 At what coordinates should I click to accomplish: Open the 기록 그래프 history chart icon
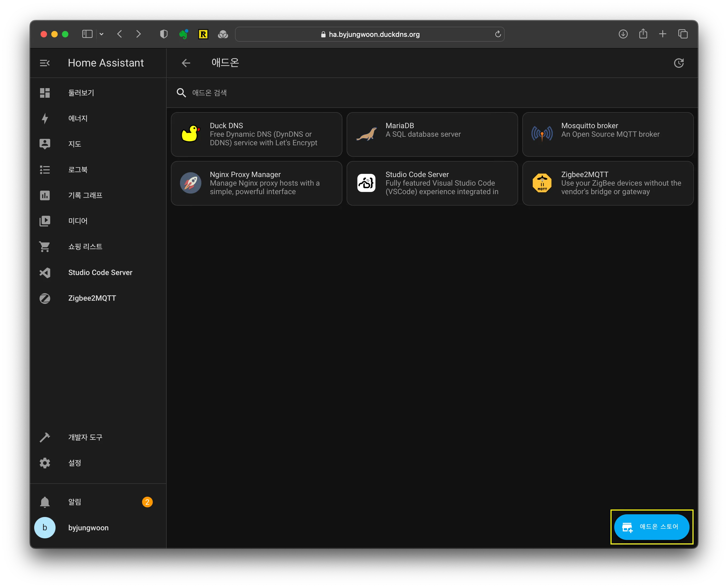[45, 195]
